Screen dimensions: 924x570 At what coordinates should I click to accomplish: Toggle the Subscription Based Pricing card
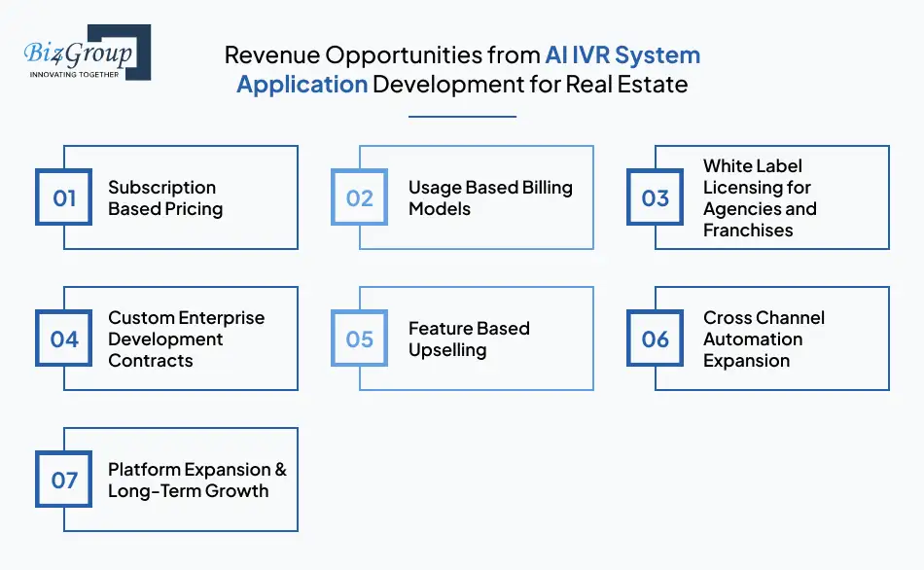[180, 197]
